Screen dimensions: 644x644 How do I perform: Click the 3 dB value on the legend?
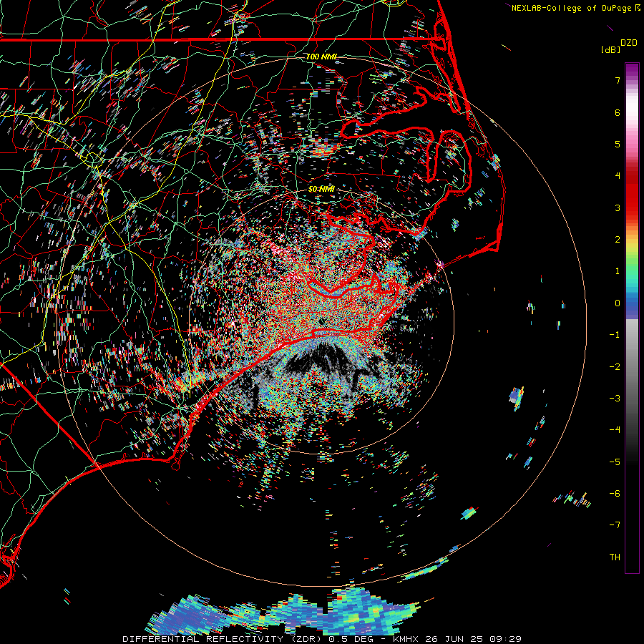[618, 208]
